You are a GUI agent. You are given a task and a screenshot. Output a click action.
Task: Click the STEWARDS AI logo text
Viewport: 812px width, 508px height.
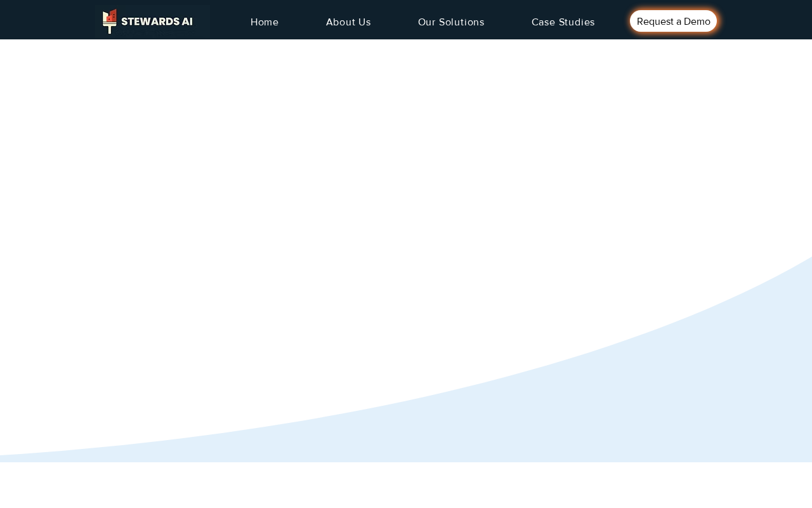point(157,22)
